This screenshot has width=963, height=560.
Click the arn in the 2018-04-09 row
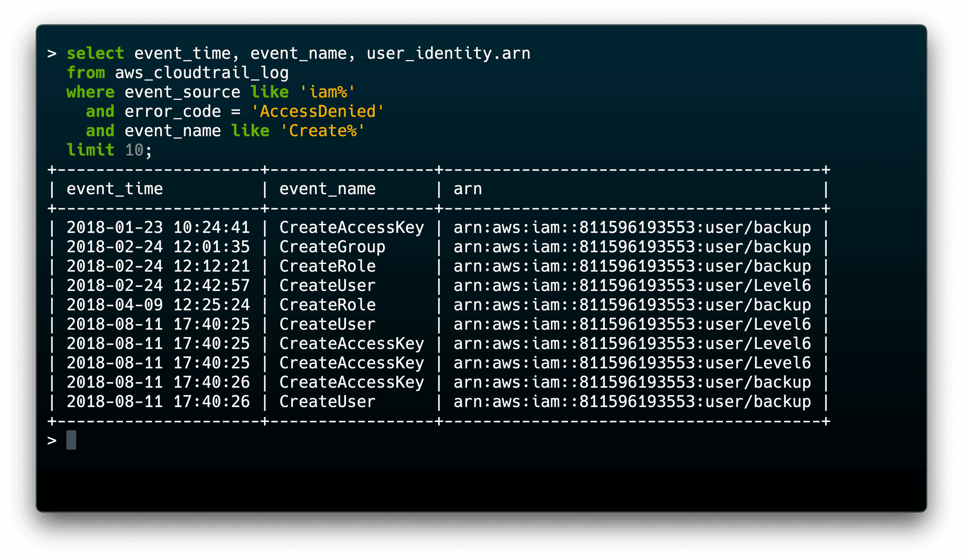(x=632, y=305)
